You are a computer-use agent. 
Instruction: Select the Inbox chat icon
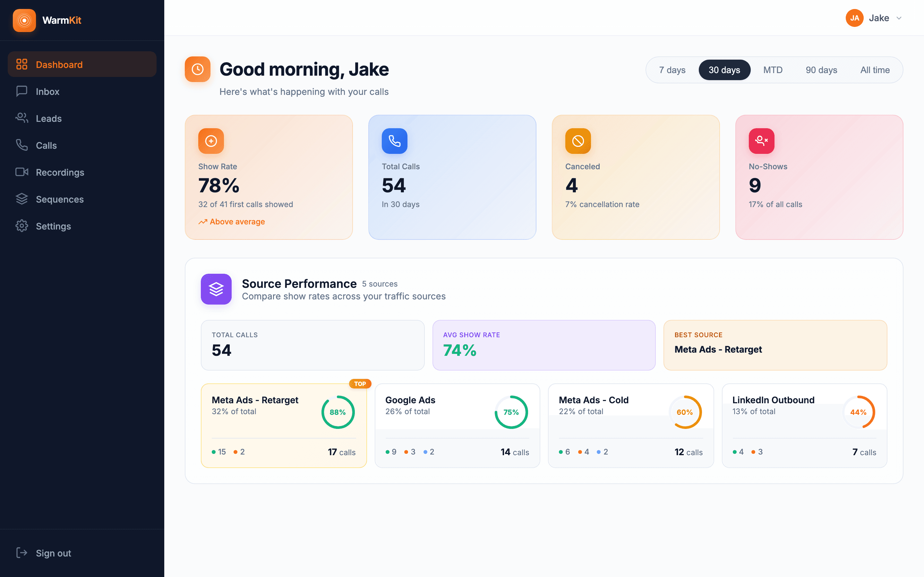pos(21,91)
